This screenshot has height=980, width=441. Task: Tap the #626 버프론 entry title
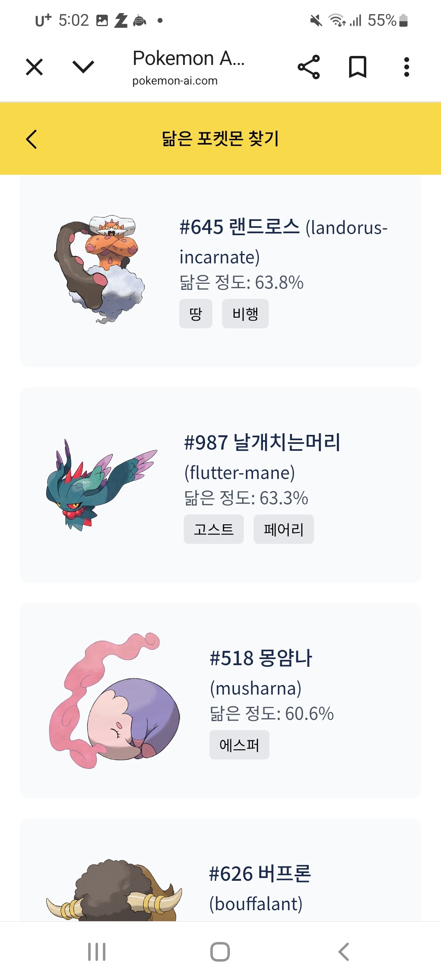tap(260, 874)
